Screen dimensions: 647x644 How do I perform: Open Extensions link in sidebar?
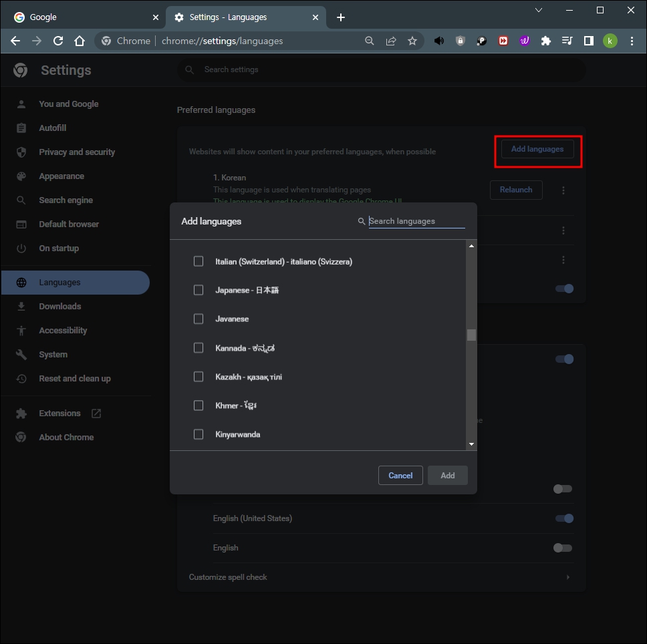(59, 413)
